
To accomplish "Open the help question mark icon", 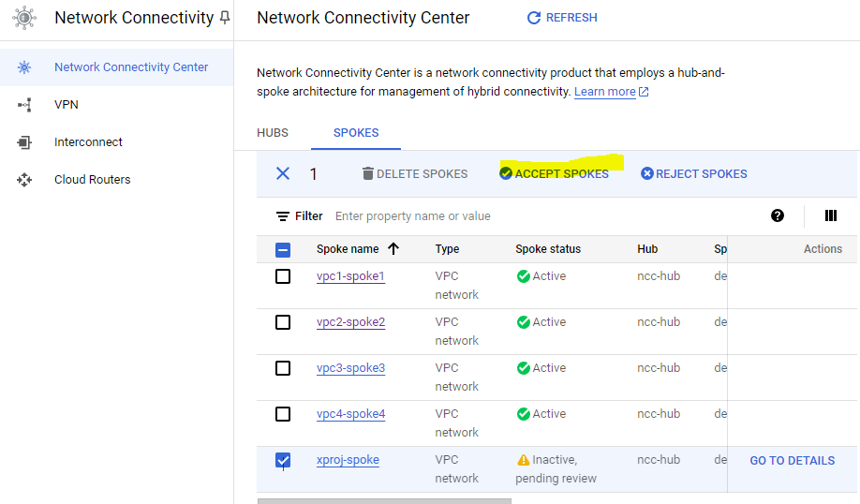I will click(x=778, y=215).
